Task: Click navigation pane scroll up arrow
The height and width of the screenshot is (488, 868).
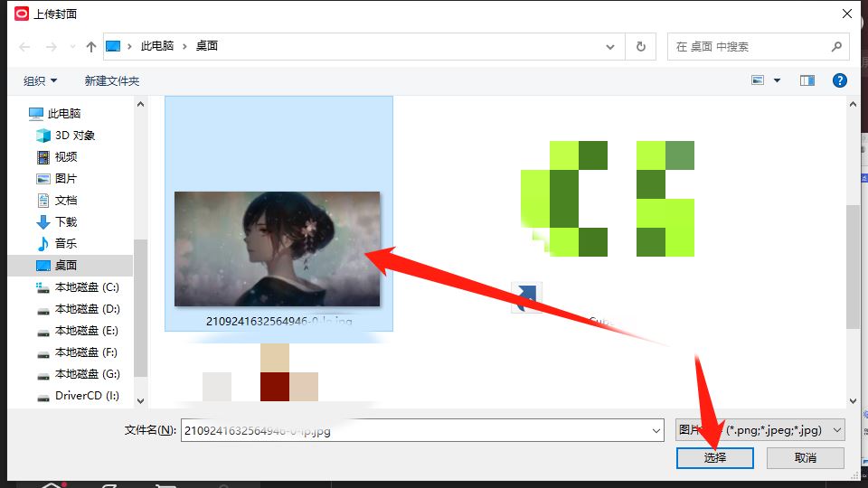Action: click(x=141, y=105)
